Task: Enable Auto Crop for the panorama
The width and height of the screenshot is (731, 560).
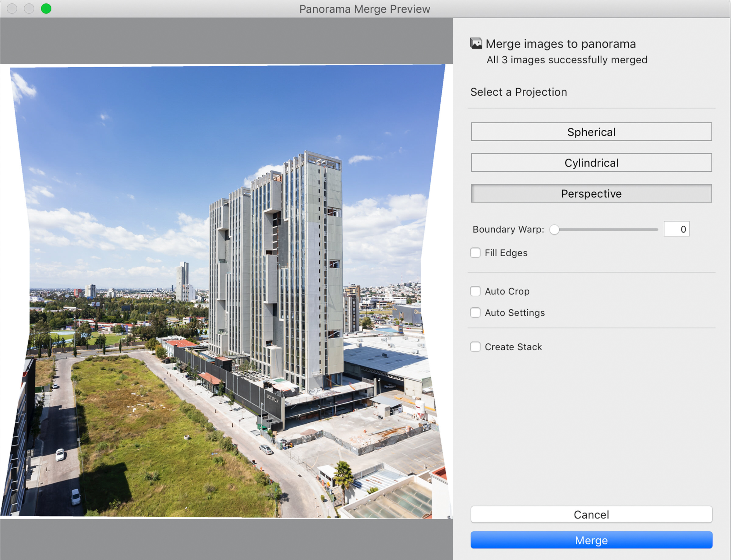Action: [476, 291]
